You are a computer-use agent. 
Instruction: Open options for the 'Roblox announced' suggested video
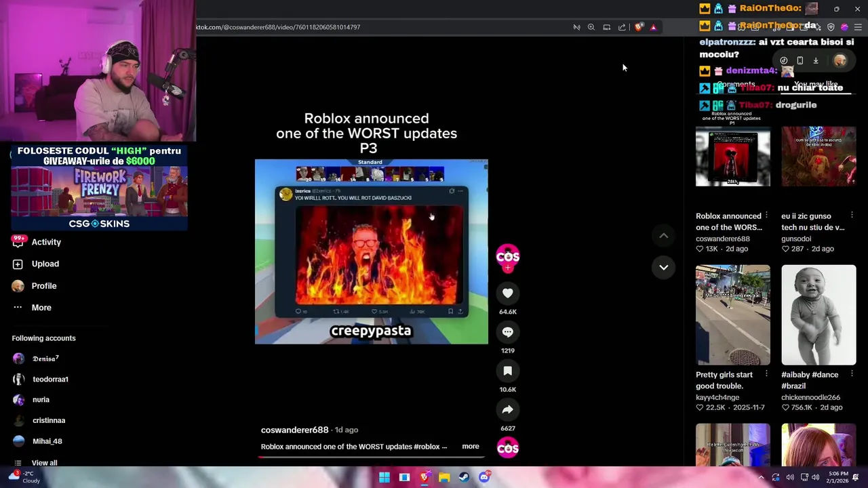tap(766, 216)
